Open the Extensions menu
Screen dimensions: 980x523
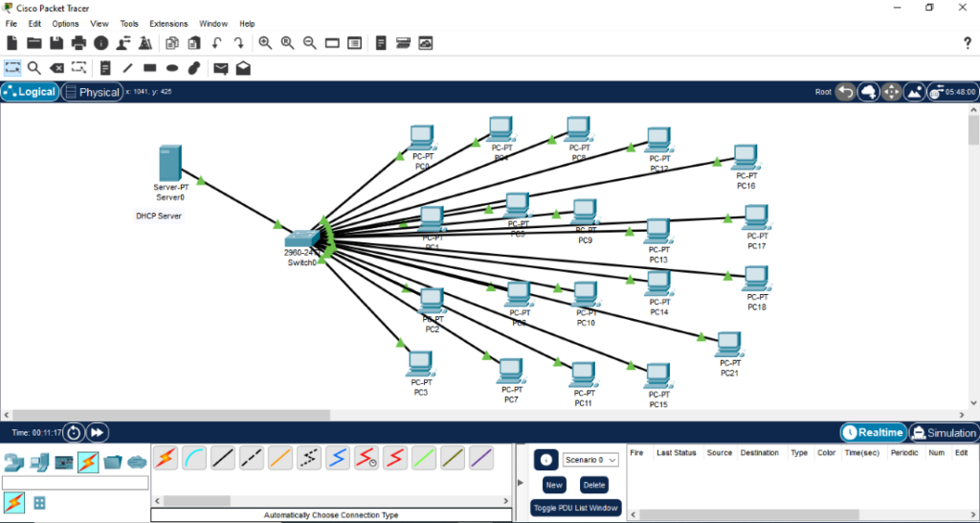point(168,24)
